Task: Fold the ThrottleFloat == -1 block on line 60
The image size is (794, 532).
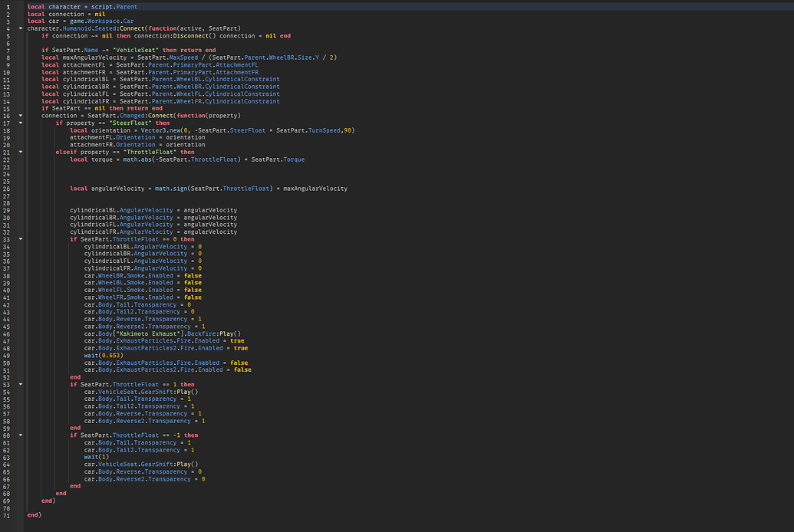Action: (20, 435)
